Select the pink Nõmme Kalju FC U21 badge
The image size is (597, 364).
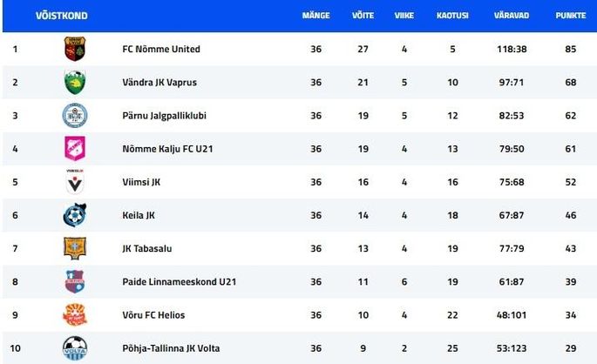click(75, 148)
